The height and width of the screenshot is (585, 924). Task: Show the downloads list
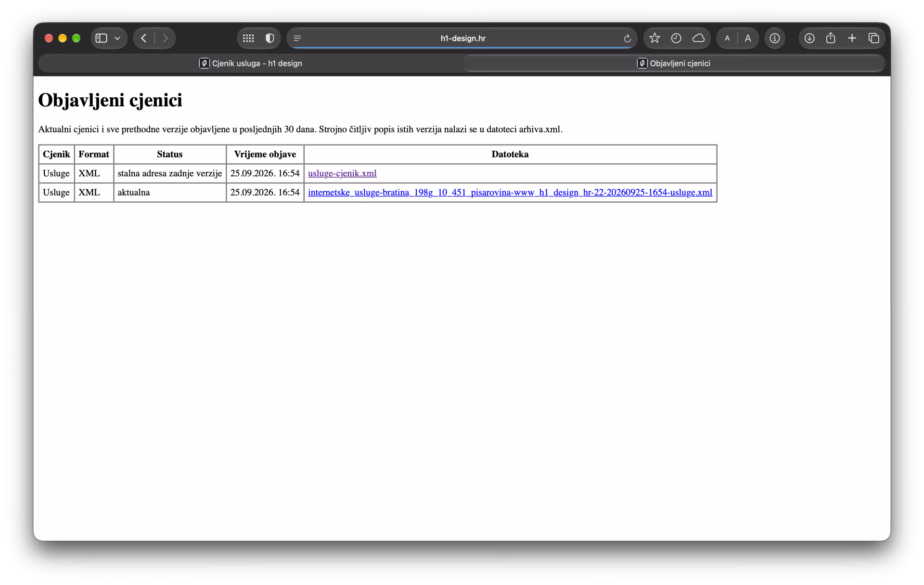point(809,38)
